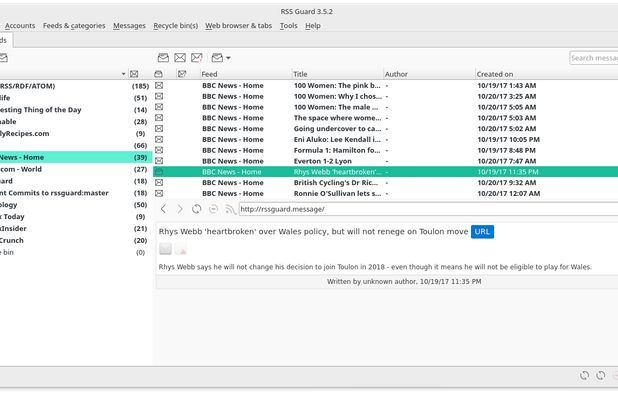Click first status bar refresh icon
The height and width of the screenshot is (394, 618).
pyautogui.click(x=584, y=375)
